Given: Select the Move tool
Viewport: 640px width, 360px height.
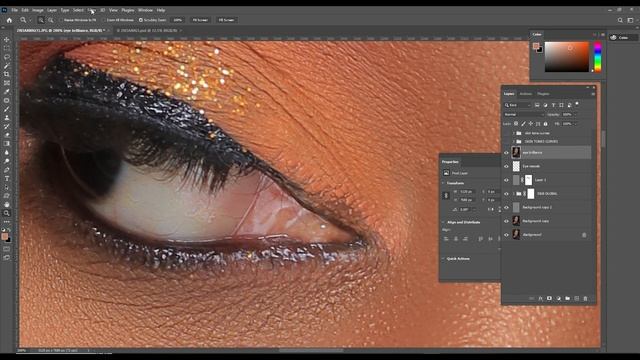Looking at the screenshot, I should (x=7, y=40).
